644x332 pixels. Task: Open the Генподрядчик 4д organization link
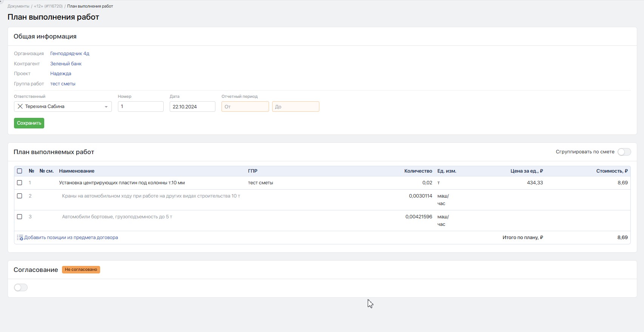click(70, 54)
